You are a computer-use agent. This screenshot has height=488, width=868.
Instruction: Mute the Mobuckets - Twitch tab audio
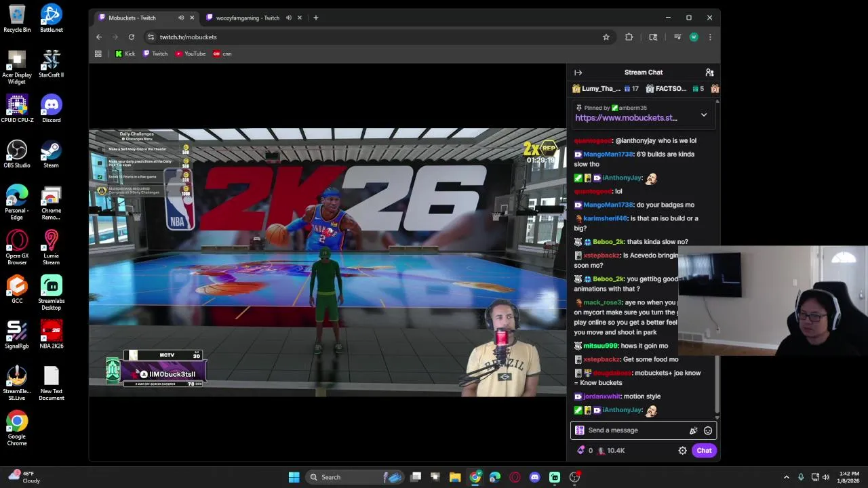[181, 18]
